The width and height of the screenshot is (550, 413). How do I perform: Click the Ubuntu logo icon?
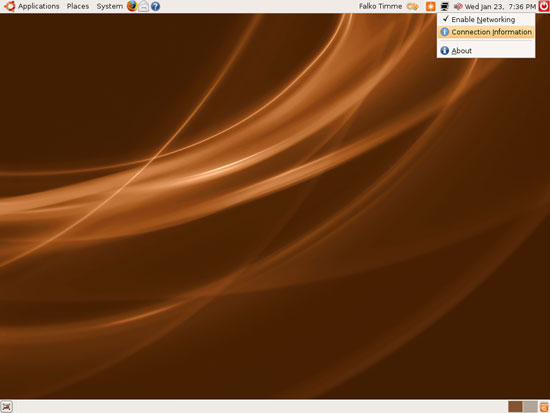click(x=9, y=6)
